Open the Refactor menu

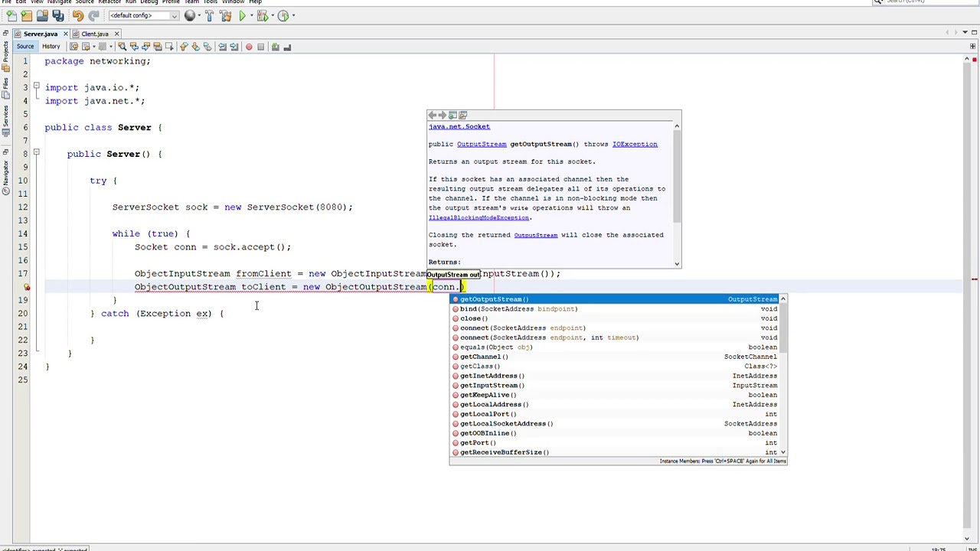pyautogui.click(x=109, y=2)
